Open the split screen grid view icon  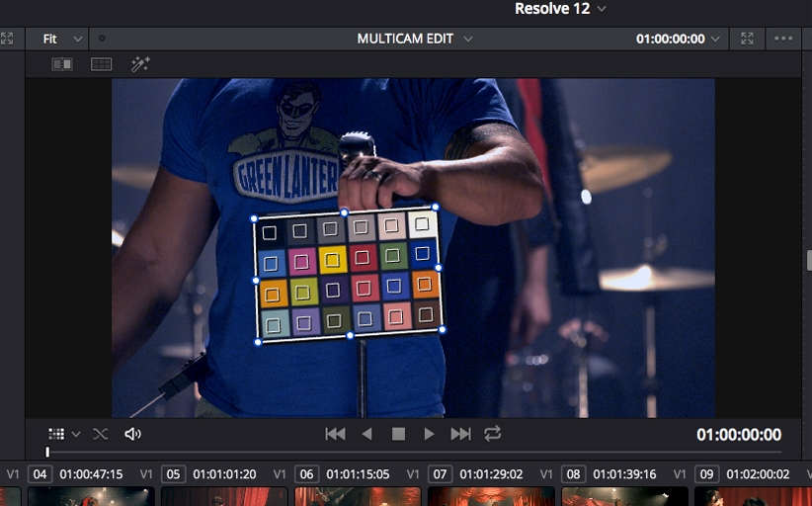pos(101,64)
